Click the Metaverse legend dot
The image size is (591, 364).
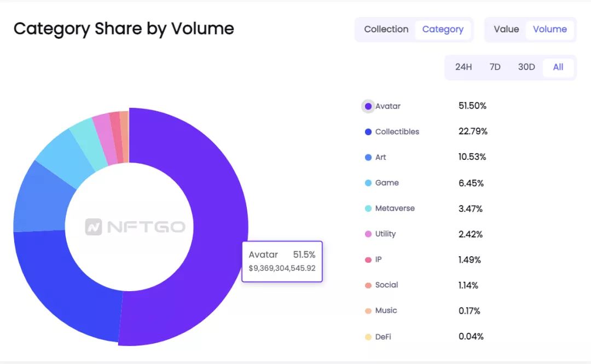[368, 209]
